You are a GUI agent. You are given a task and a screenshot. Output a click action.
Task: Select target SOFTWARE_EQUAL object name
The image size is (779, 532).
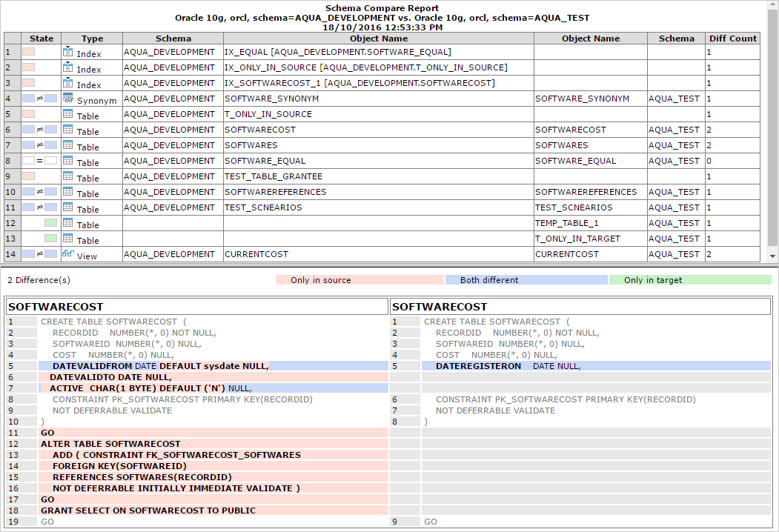tap(591, 161)
